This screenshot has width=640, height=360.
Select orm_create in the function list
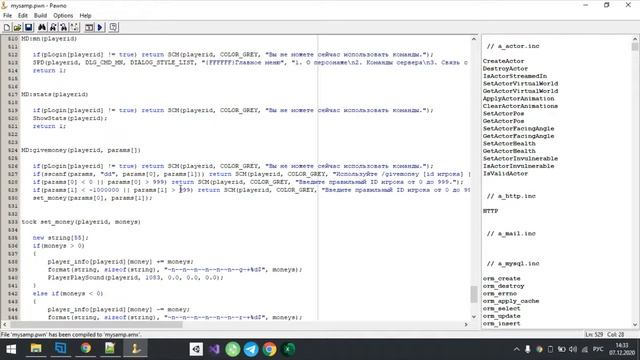[502, 278]
